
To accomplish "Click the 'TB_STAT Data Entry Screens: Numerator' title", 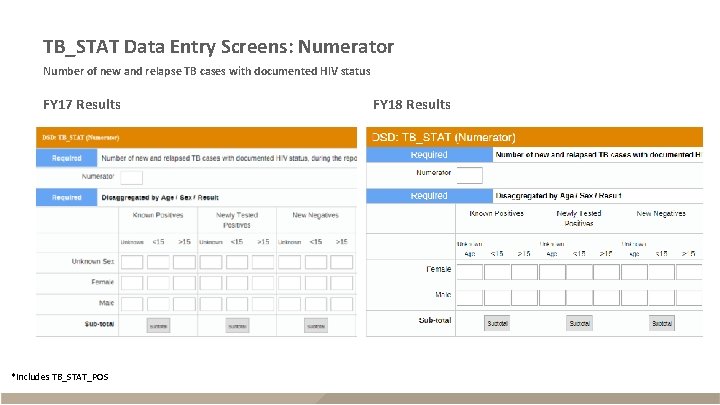I will click(x=219, y=47).
